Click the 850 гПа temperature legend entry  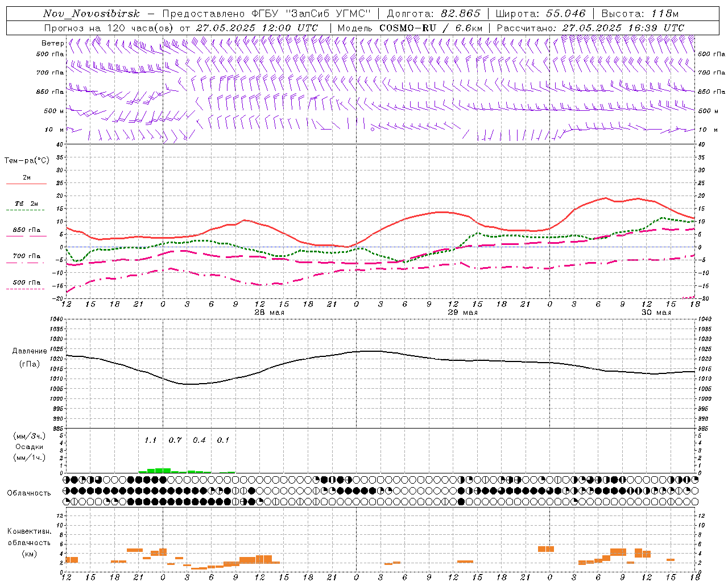(27, 230)
